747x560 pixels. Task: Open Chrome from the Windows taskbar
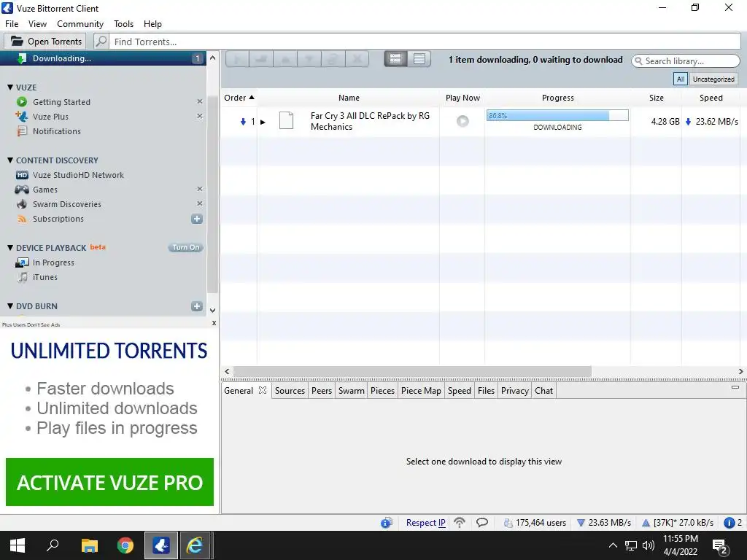point(125,545)
